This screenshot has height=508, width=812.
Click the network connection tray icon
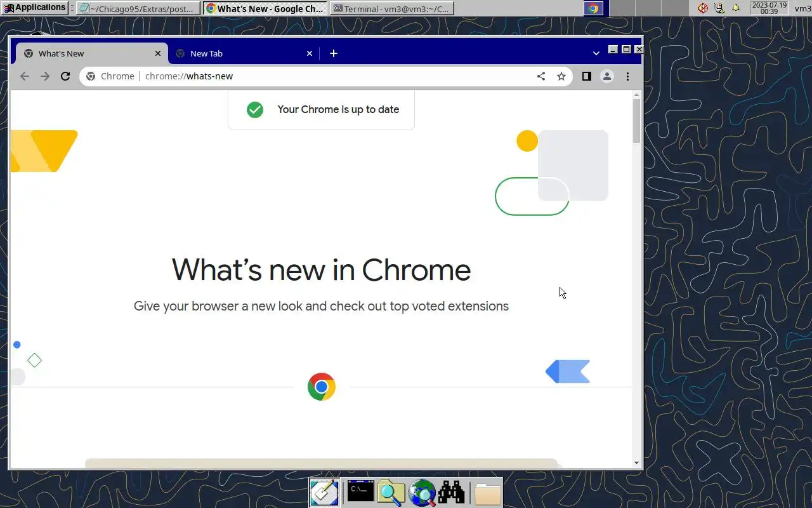coord(719,8)
